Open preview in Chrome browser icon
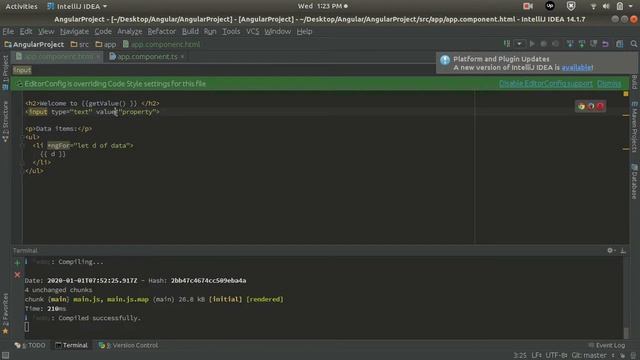 coord(581,107)
